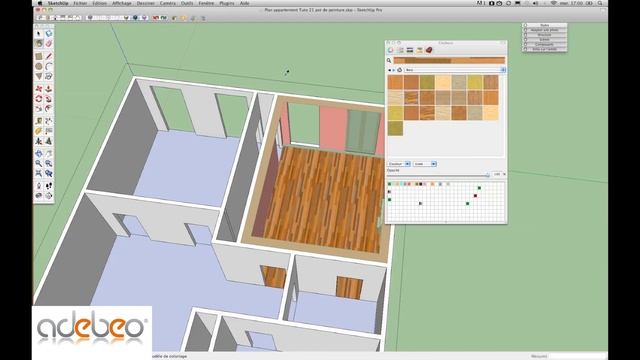The image size is (640, 360).
Task: Open the Couleur dropdown
Action: (x=399, y=164)
